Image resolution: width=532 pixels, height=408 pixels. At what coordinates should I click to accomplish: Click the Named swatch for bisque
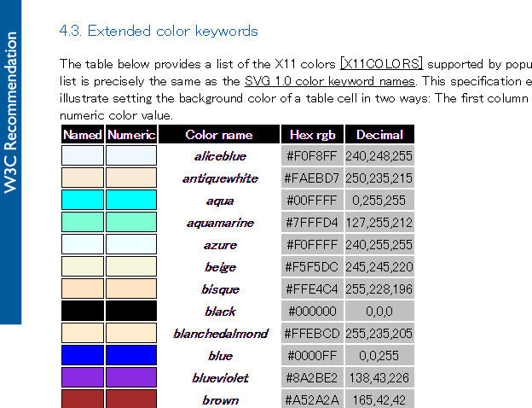(x=83, y=289)
